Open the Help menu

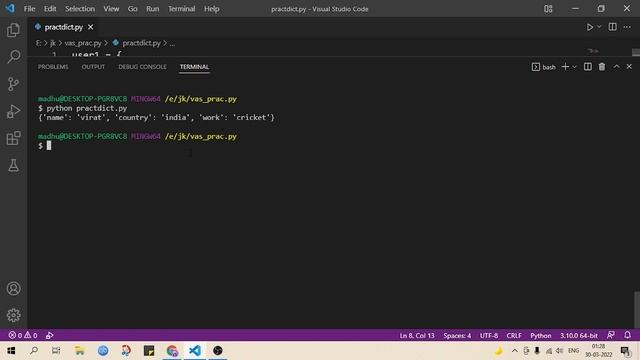click(211, 9)
